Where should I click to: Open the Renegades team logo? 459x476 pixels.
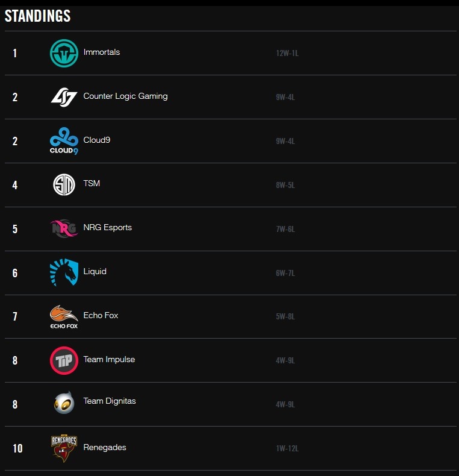tap(64, 448)
